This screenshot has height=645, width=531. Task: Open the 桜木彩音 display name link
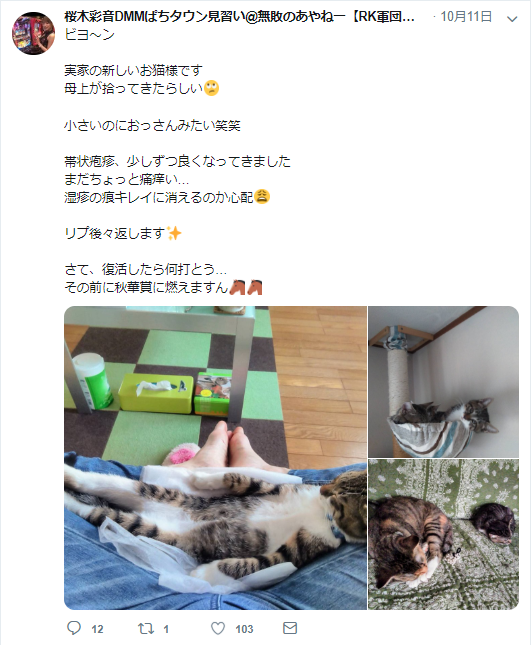coord(239,17)
